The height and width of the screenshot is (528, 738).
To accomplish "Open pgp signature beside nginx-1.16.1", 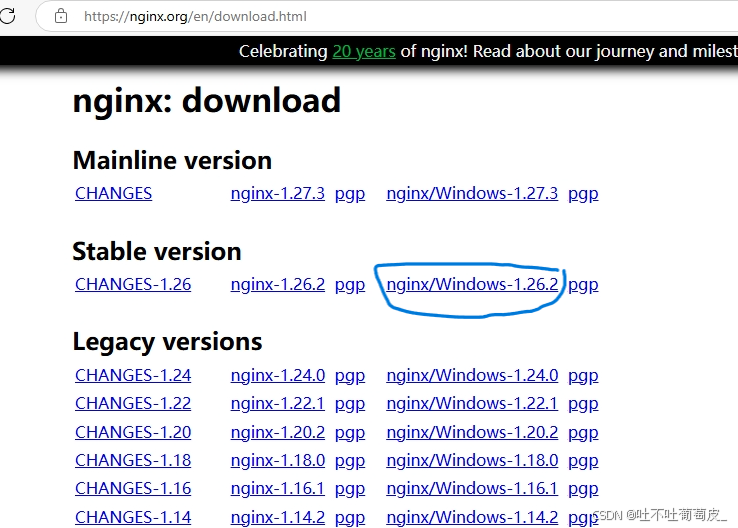I will point(350,489).
